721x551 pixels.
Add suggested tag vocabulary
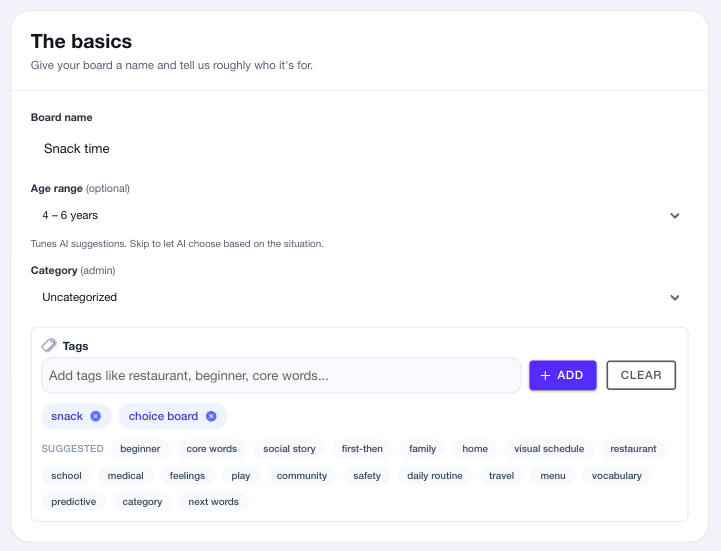(x=617, y=476)
